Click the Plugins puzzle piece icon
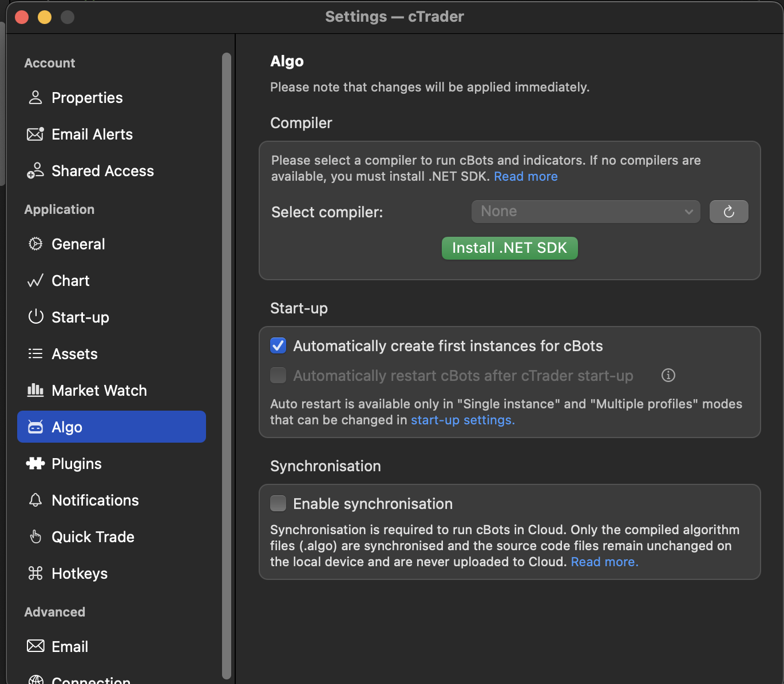This screenshot has height=684, width=784. 35,464
